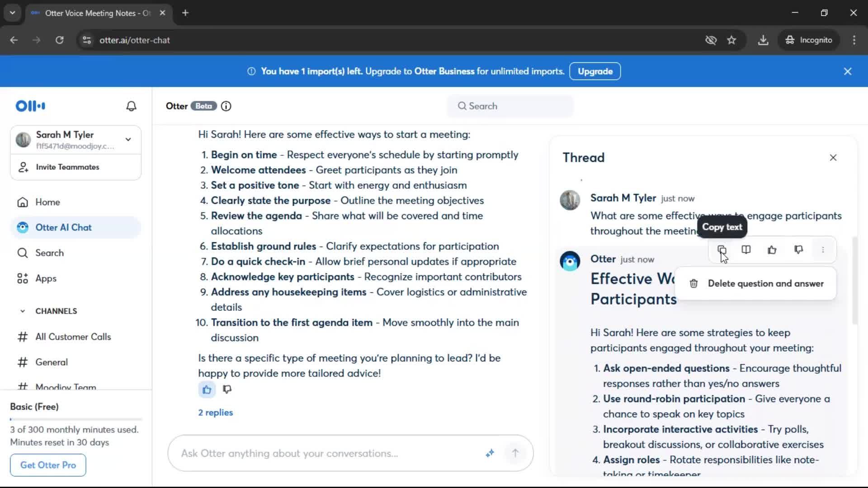This screenshot has height=488, width=868.
Task: Copy text of Otter's thread answer
Action: point(722,250)
